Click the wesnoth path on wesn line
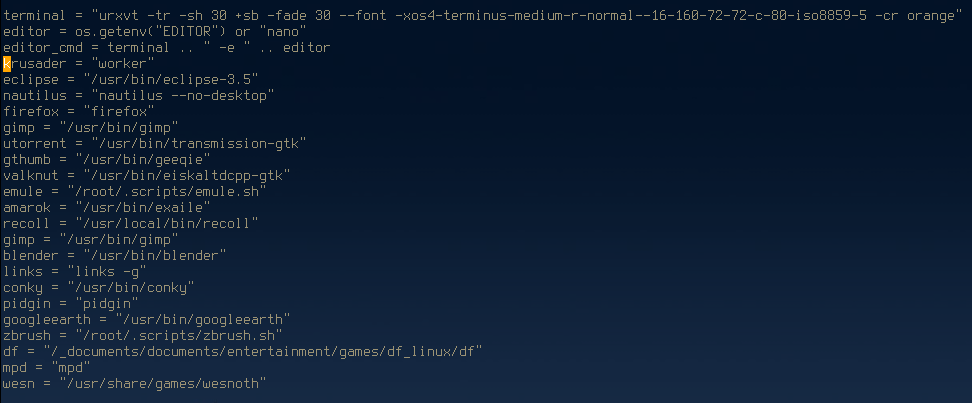The width and height of the screenshot is (972, 403). (x=163, y=385)
